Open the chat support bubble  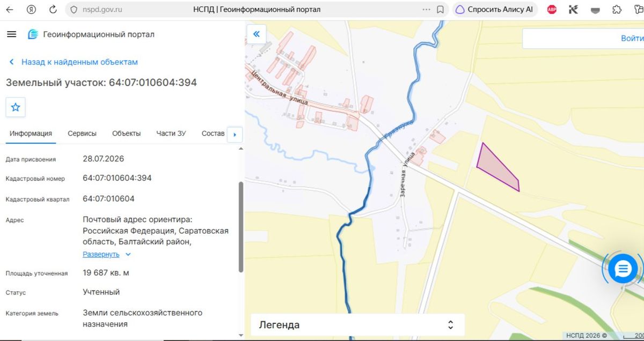coord(623,269)
